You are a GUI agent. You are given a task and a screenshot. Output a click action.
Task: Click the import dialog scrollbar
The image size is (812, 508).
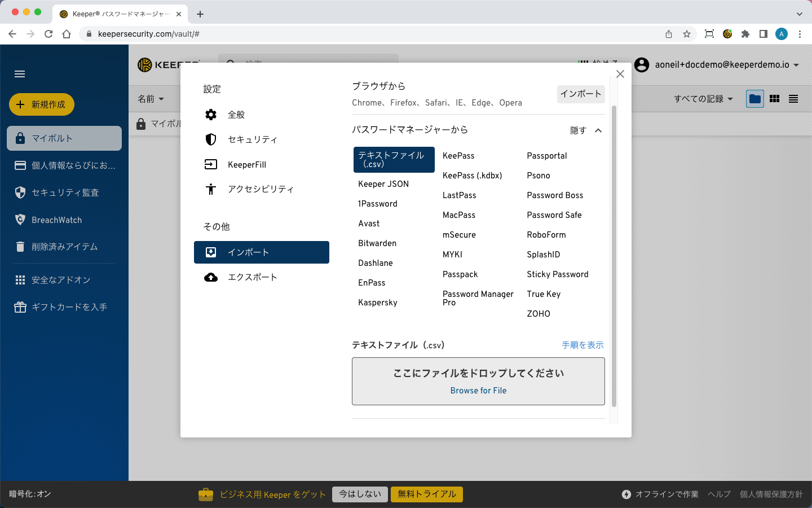614,254
